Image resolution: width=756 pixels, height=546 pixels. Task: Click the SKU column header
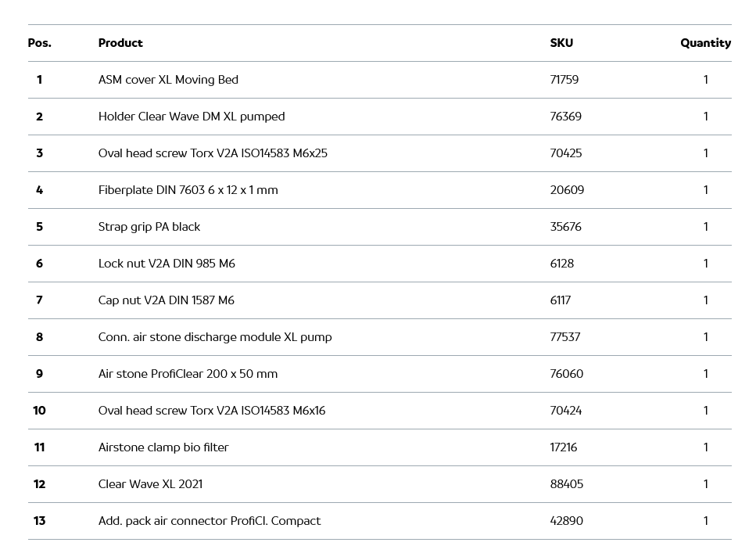561,43
